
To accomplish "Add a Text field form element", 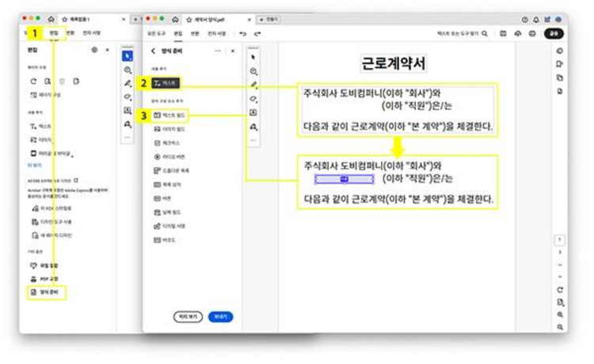I will (169, 116).
